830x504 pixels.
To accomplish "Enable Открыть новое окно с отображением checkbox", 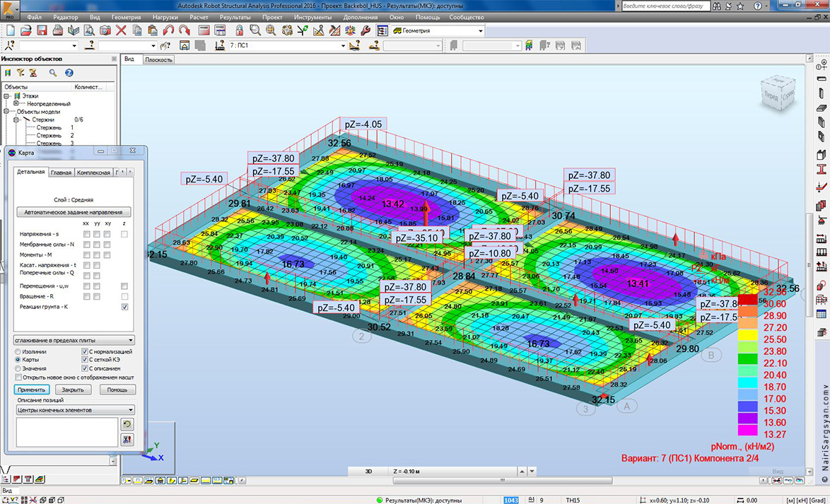I will tap(18, 377).
